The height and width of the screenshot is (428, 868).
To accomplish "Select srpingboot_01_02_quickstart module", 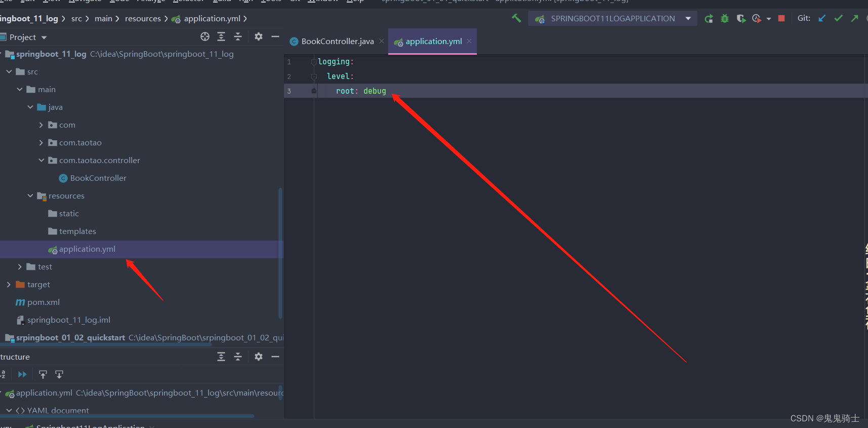I will (x=70, y=338).
